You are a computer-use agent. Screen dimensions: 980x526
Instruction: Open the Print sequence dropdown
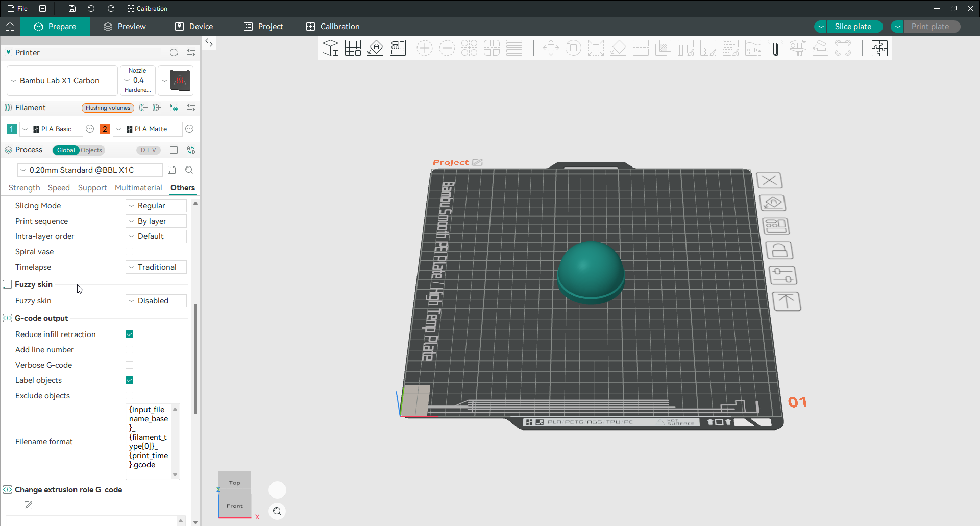(x=156, y=221)
